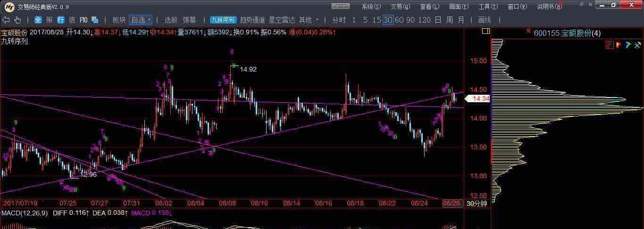The height and width of the screenshot is (229, 644).
Task: Expand the dropdown arrow next to 其他
Action: click(317, 20)
